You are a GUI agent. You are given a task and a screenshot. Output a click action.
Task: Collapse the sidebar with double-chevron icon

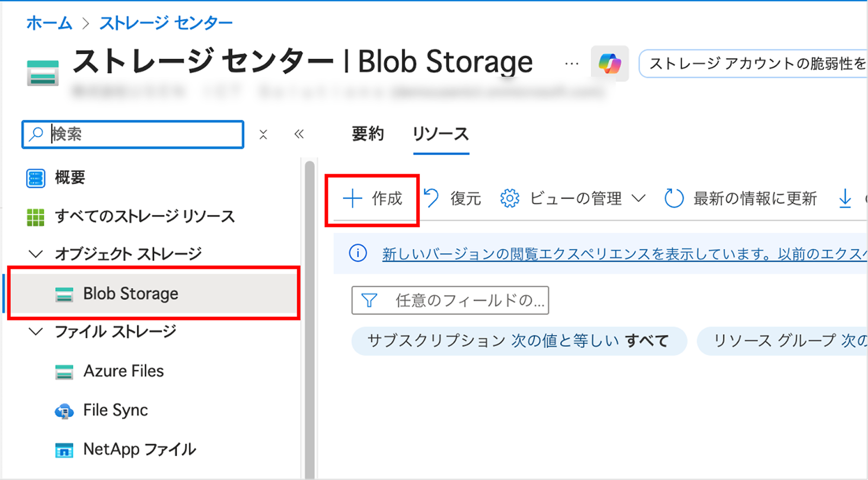coord(299,134)
